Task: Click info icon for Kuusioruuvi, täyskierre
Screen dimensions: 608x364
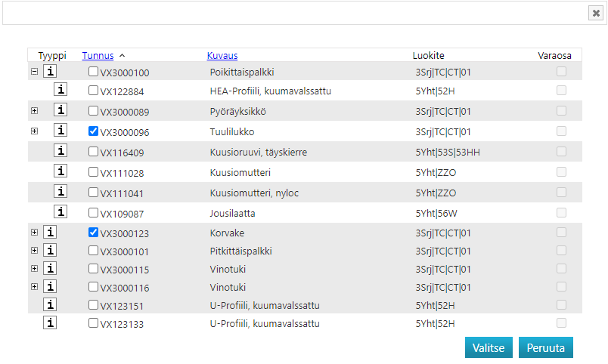Action: tap(62, 151)
